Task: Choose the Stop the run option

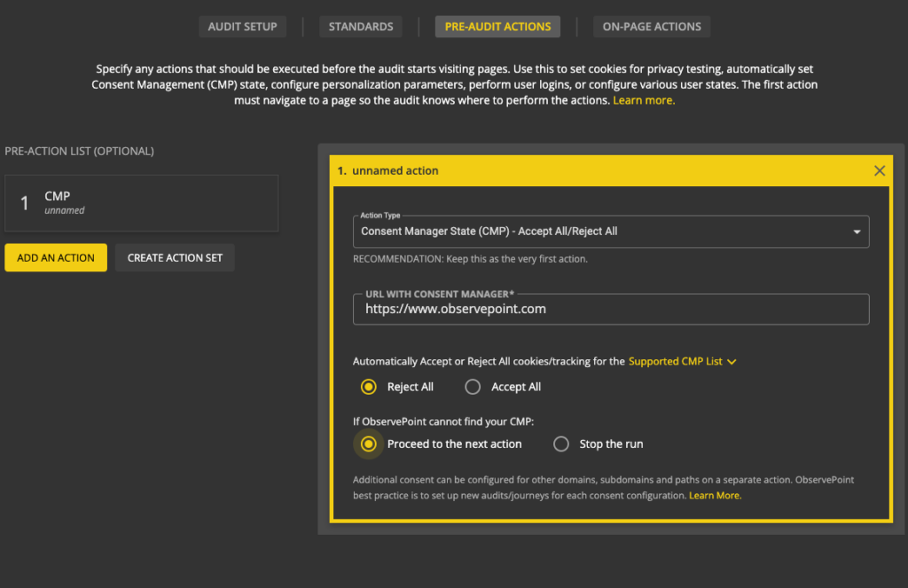Action: (x=560, y=443)
